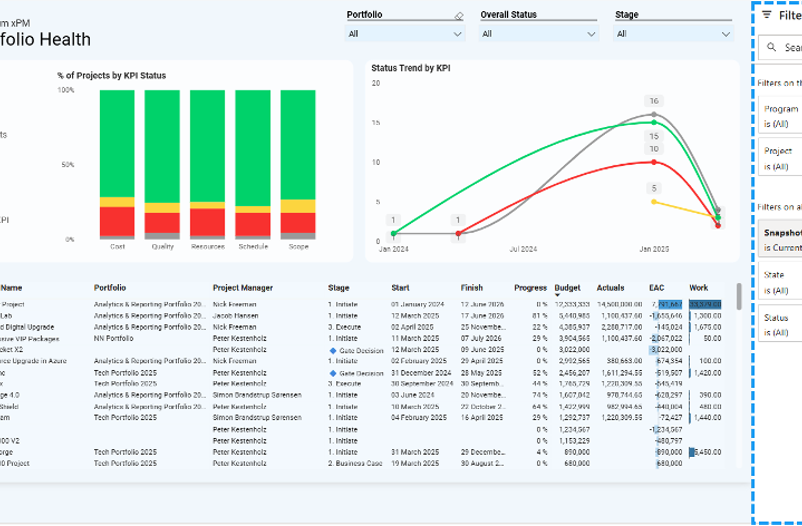Click the Finish column header
802x526 pixels.
472,288
